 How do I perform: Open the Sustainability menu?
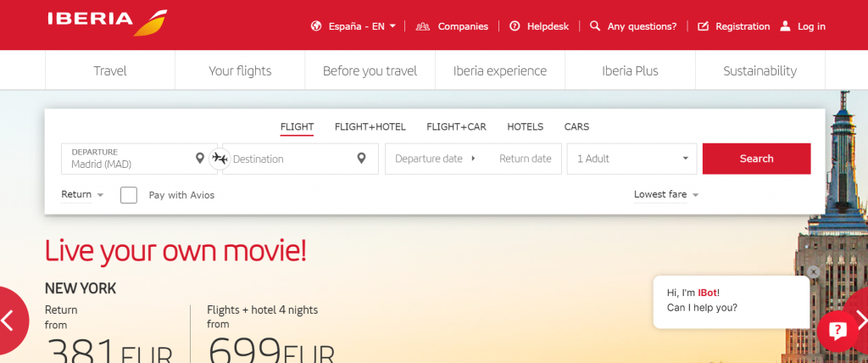pos(760,71)
